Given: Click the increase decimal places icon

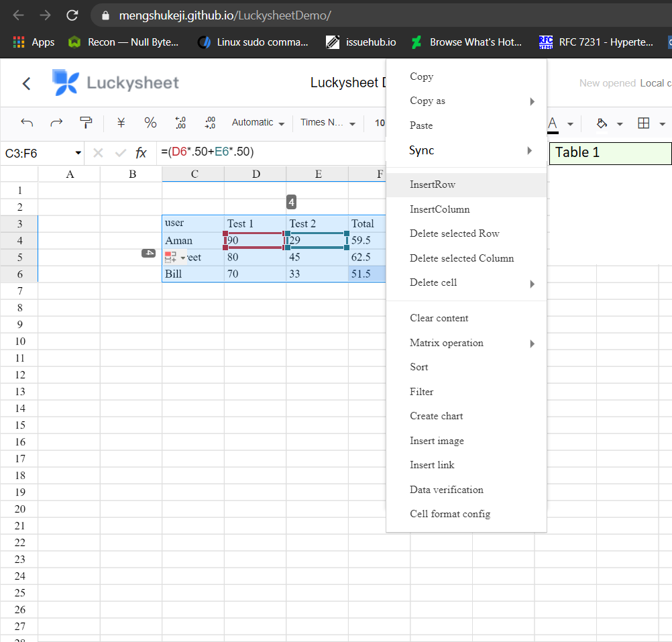Looking at the screenshot, I should tap(209, 123).
